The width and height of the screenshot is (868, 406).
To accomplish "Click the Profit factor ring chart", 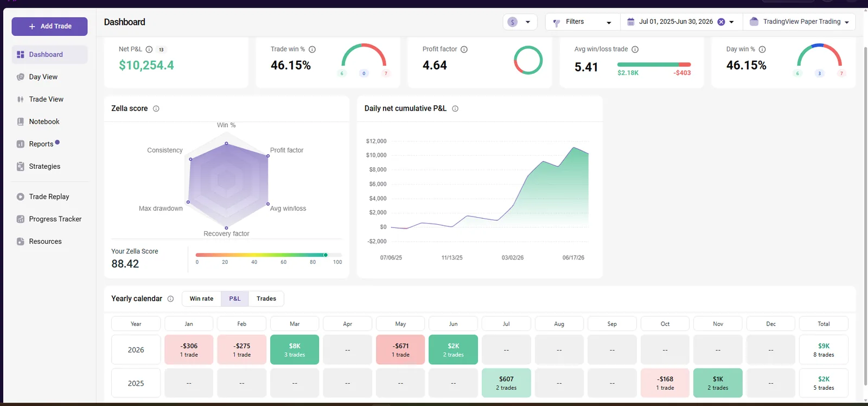I will 528,60.
